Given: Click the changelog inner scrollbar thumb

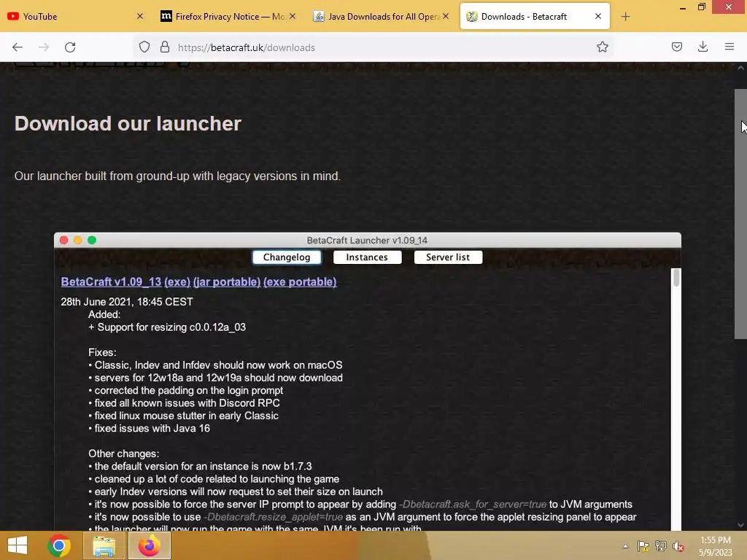Looking at the screenshot, I should 676,278.
